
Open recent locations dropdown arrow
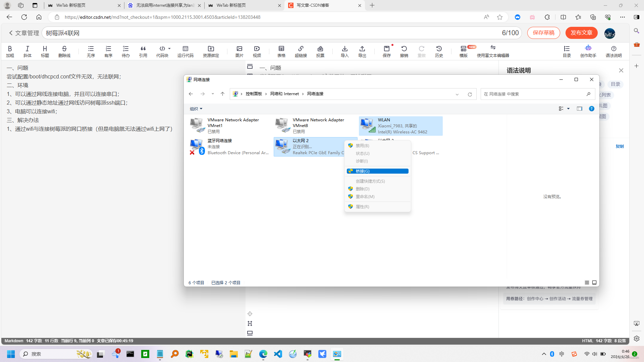tap(213, 94)
